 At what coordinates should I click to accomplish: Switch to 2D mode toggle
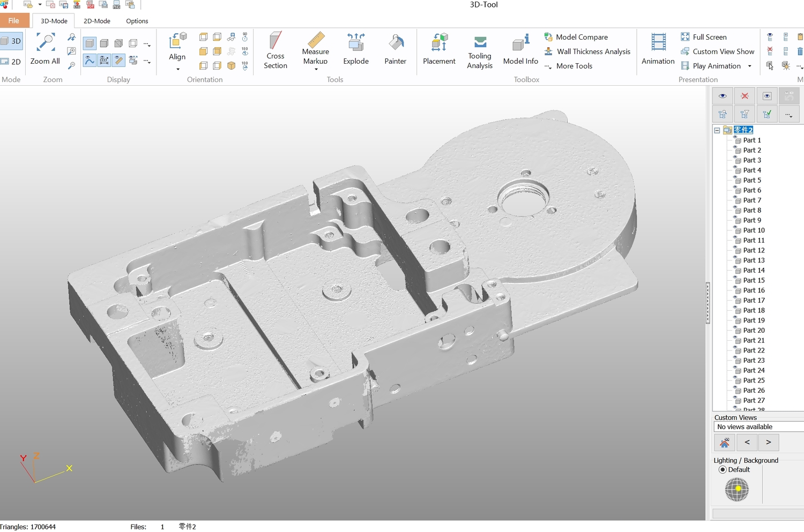11,62
